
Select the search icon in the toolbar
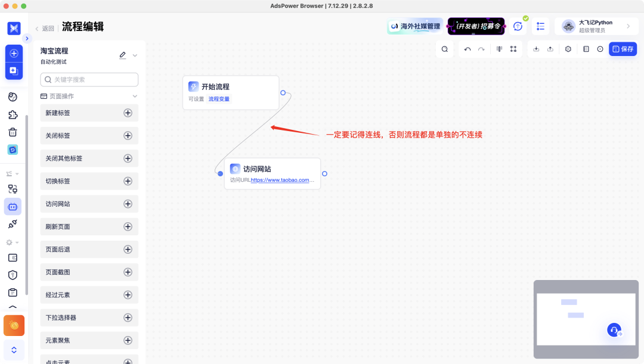pos(444,49)
